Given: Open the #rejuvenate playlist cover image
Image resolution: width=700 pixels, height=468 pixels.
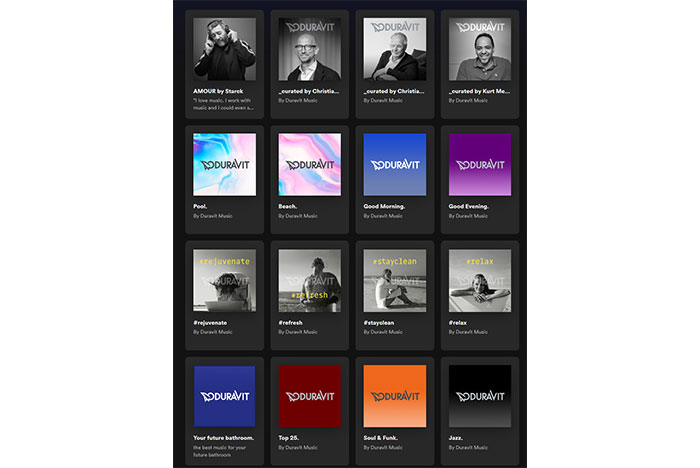Looking at the screenshot, I should click(x=224, y=281).
